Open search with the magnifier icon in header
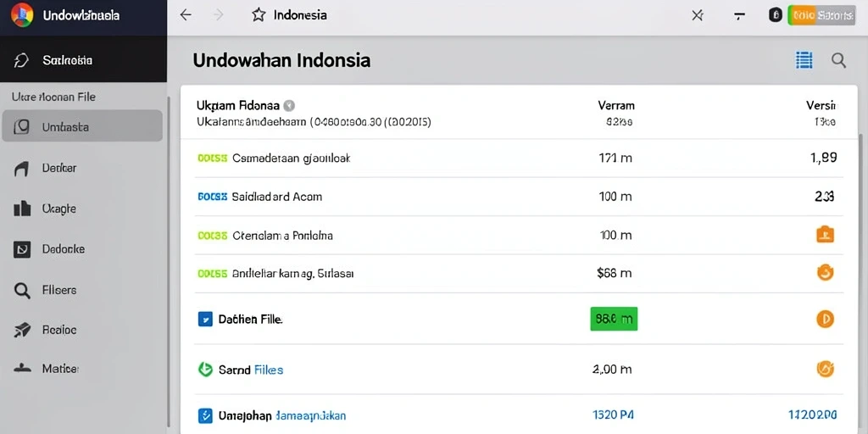 pos(838,60)
